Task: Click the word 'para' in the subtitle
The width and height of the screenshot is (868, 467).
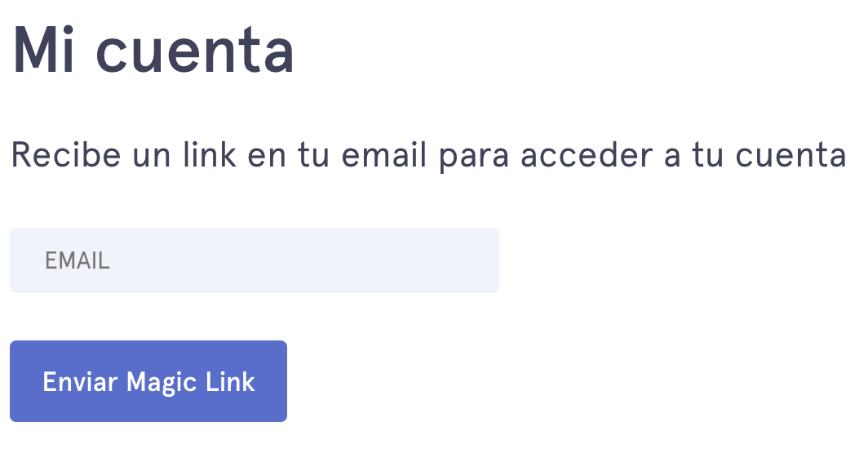Action: click(474, 158)
